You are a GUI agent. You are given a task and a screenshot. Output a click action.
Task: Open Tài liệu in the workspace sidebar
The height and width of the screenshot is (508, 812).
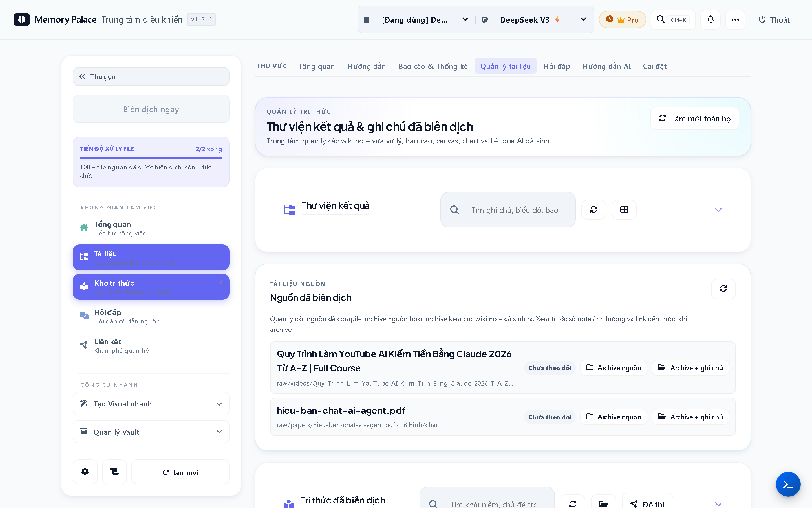click(x=151, y=257)
